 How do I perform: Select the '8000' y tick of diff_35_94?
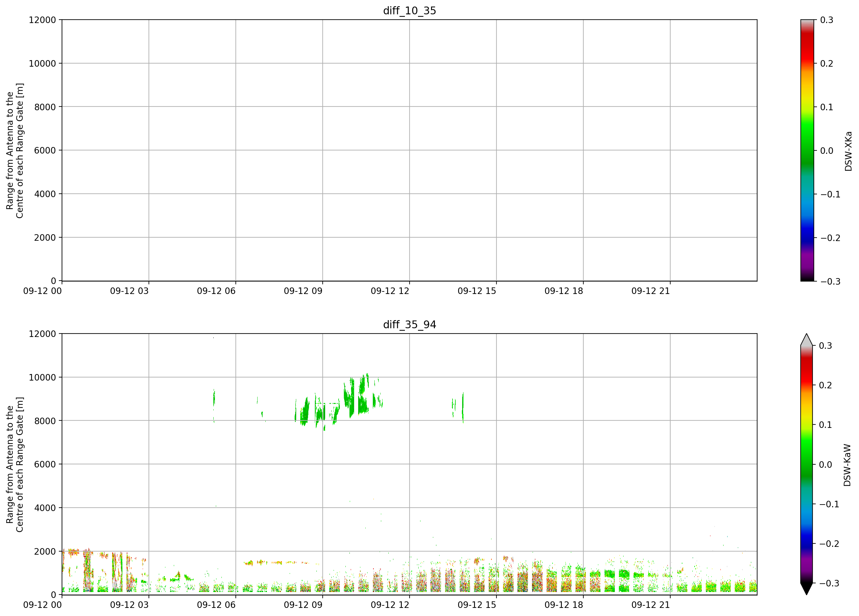click(45, 421)
